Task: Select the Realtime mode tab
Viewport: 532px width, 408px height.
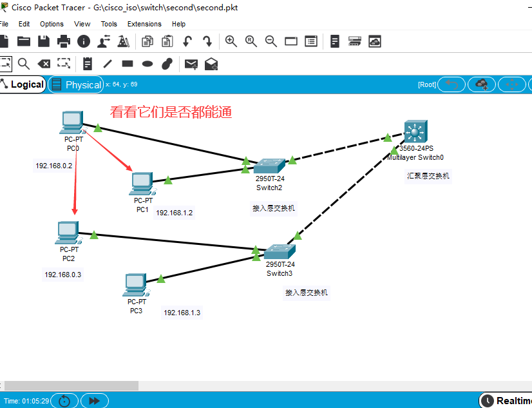Action: tap(506, 401)
